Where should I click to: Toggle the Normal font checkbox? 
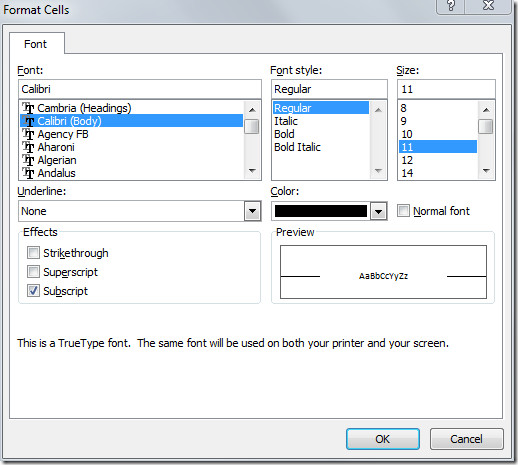(x=403, y=211)
